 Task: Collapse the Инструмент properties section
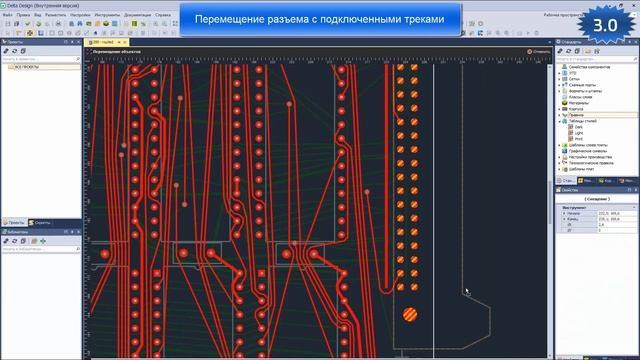coord(634,207)
